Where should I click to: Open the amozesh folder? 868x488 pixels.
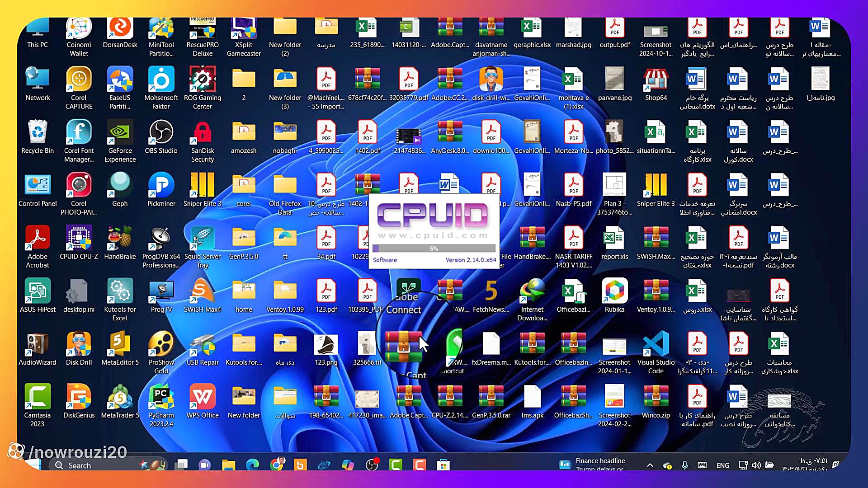244,136
